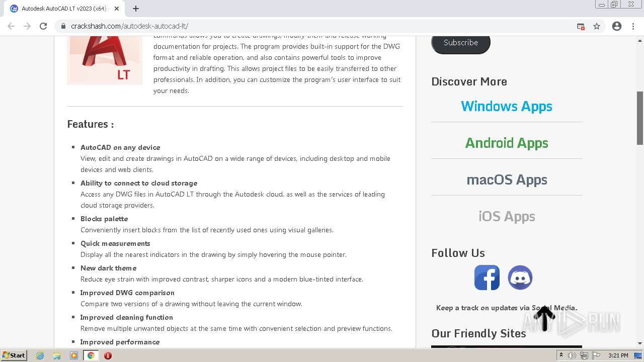Screen dimensions: 644x362
Task: Open the iOS Apps link
Action: pos(507,216)
